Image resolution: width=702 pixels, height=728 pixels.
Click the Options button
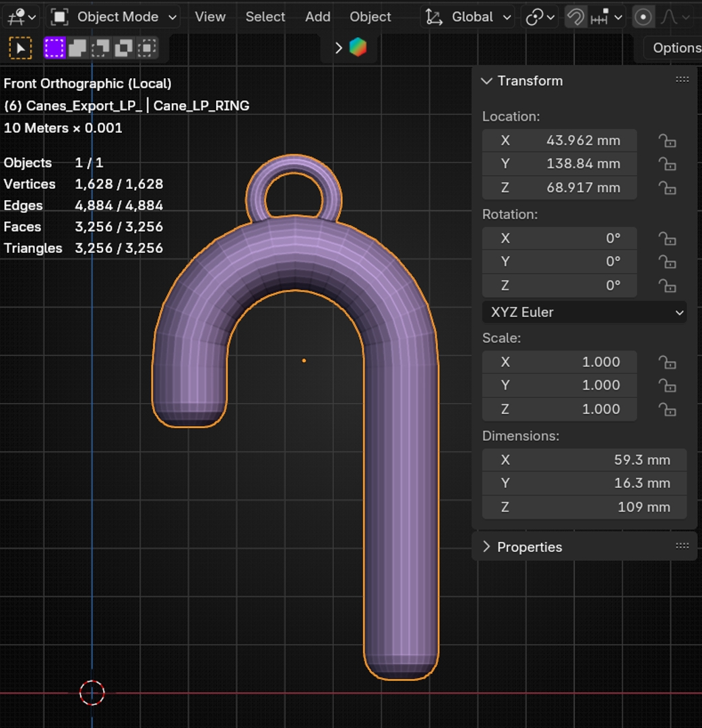[675, 48]
